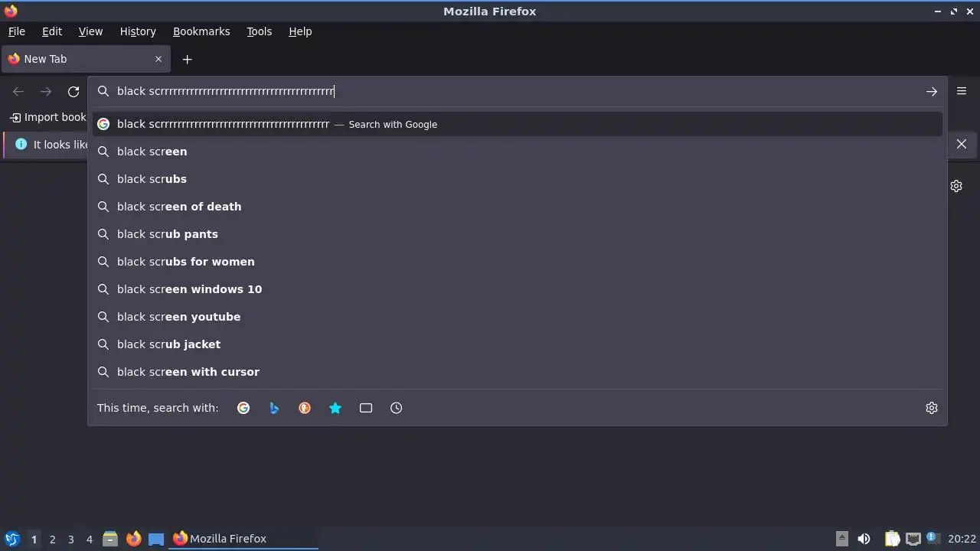This screenshot has height=551, width=980.
Task: Open the View menu
Action: [90, 31]
